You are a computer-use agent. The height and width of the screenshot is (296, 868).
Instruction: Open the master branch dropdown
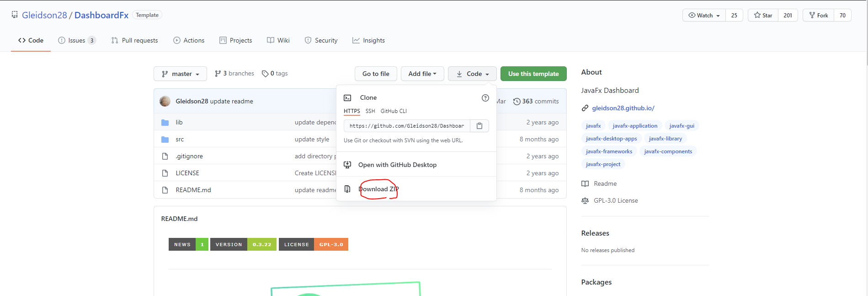pyautogui.click(x=180, y=74)
